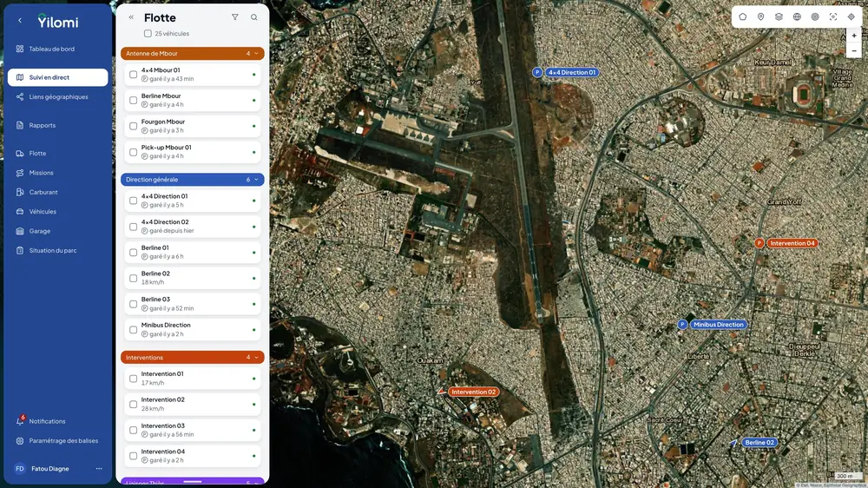Click the concentric circles radar icon

[x=815, y=17]
